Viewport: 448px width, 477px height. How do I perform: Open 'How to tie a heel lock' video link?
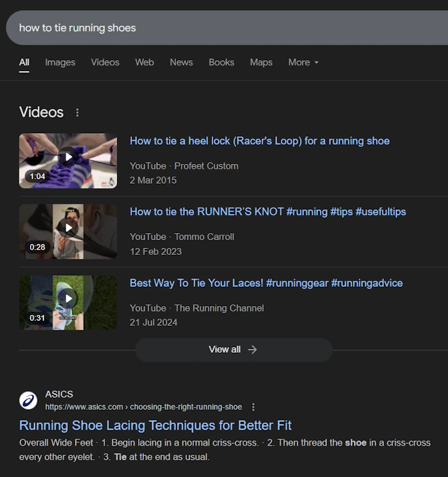(259, 141)
